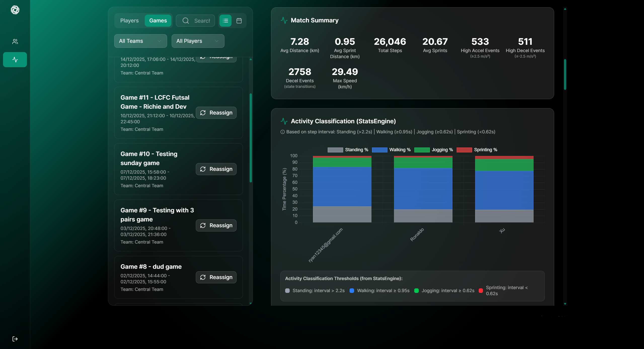
Task: Switch to list view of games
Action: tap(225, 21)
